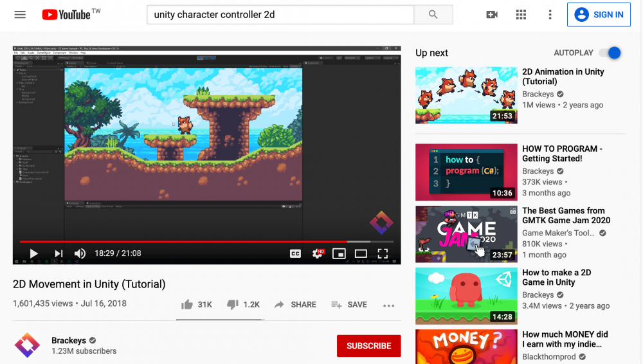This screenshot has height=364, width=643.
Task: Open 'How to make a 2D Game in Unity' thumbnail
Action: (466, 296)
